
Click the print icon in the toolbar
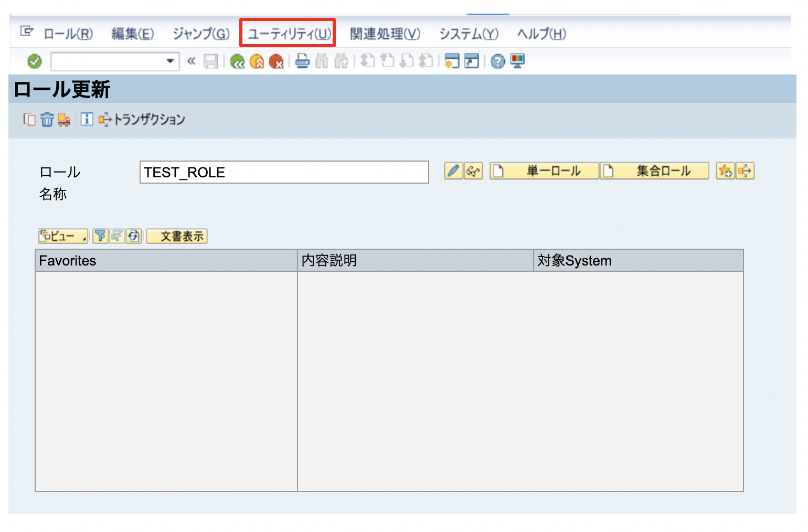[x=303, y=61]
